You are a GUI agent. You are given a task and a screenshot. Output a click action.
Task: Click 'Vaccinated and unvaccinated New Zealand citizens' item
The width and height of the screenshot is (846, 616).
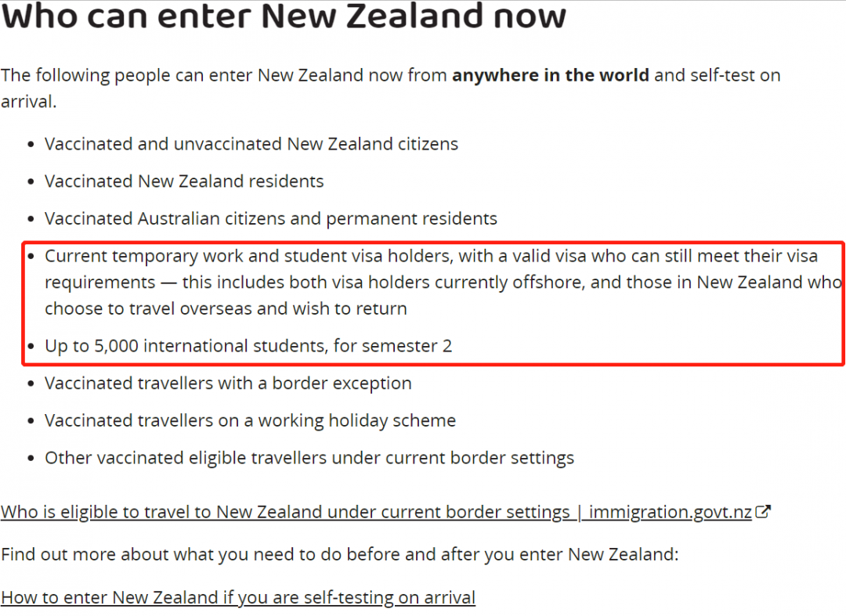click(x=251, y=144)
